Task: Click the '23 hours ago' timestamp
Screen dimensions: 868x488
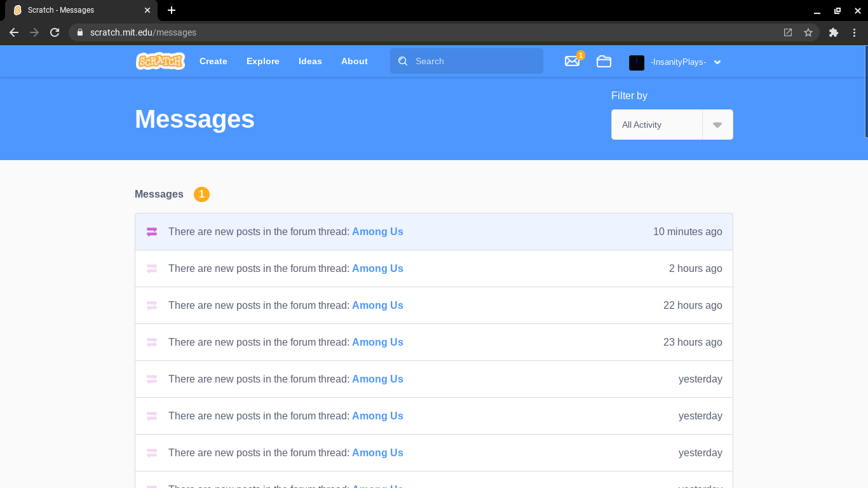Action: (x=693, y=342)
